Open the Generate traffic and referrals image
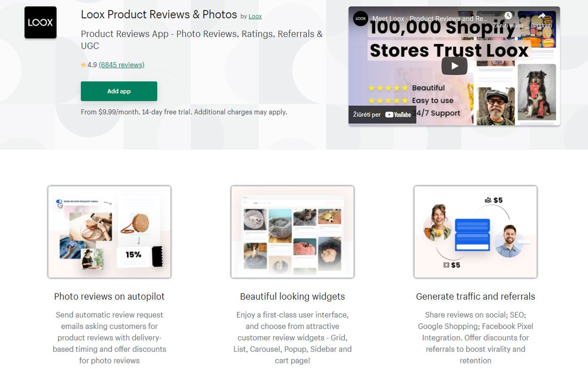This screenshot has height=369, width=588. coord(475,232)
